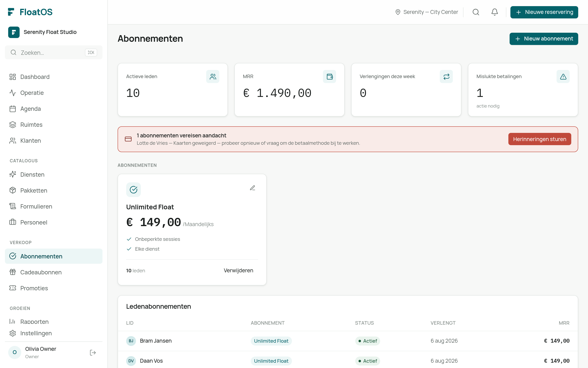
Task: Click Olivia Owner profile name
Action: click(x=41, y=349)
